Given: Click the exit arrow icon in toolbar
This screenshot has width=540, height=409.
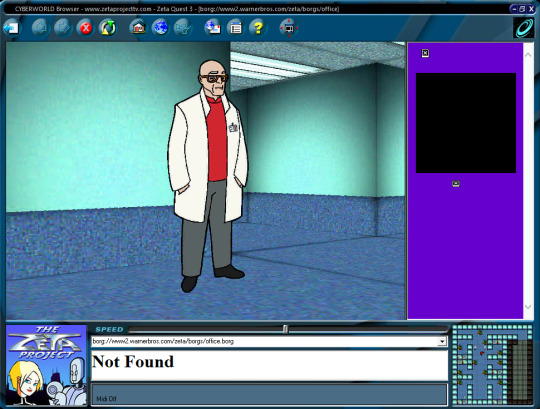Looking at the screenshot, I should coord(12,28).
